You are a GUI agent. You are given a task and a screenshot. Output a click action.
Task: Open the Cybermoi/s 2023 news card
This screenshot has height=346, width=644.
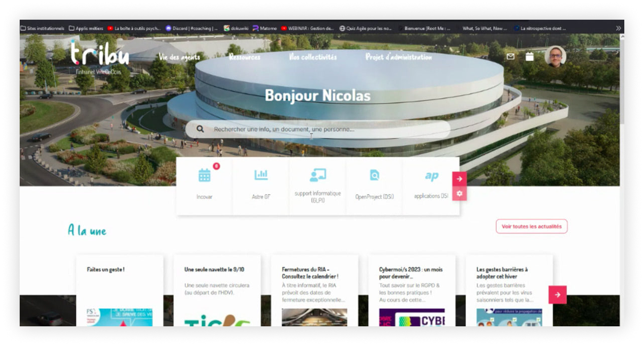(412, 289)
